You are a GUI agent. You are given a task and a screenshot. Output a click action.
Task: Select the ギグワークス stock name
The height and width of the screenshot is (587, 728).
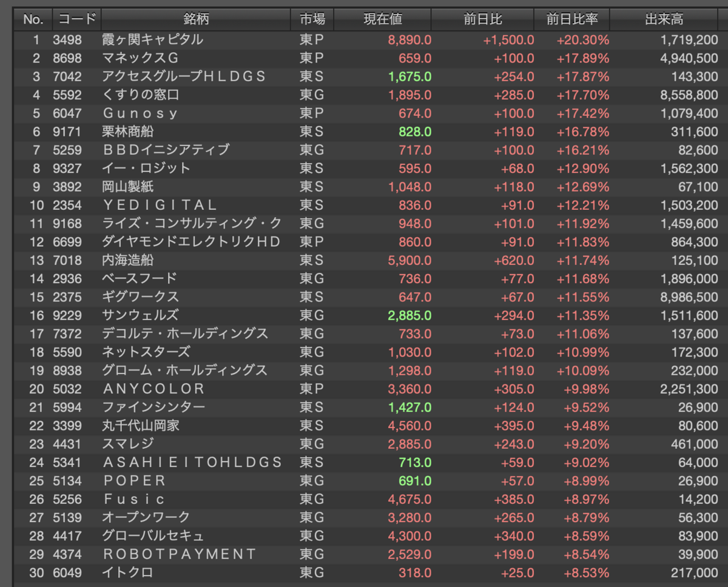141,297
